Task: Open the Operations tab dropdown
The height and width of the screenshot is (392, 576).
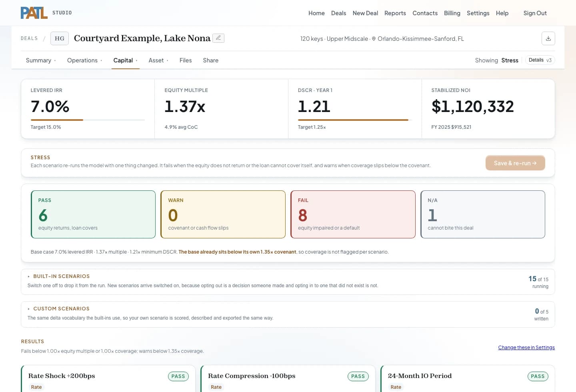Action: (x=84, y=60)
